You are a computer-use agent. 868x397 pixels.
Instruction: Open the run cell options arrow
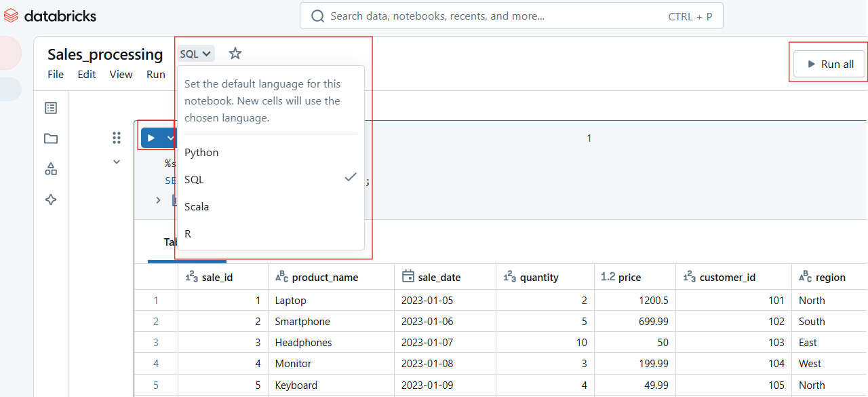(x=170, y=138)
